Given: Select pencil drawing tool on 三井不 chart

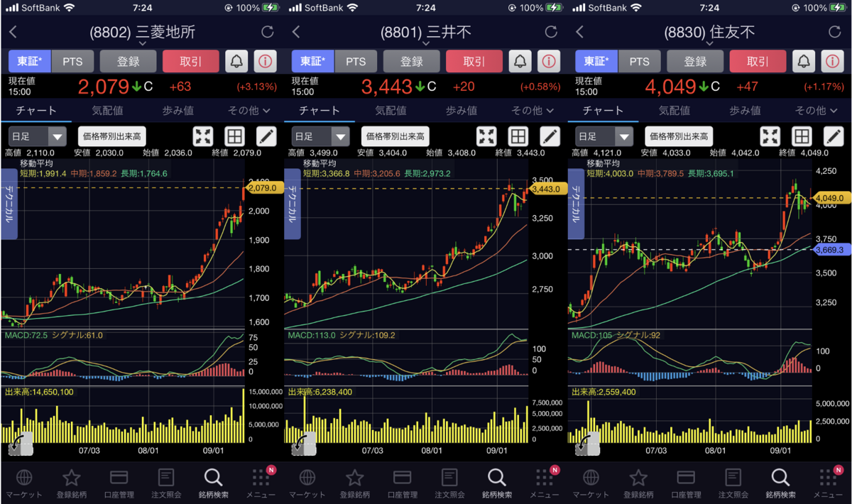Looking at the screenshot, I should tap(550, 136).
